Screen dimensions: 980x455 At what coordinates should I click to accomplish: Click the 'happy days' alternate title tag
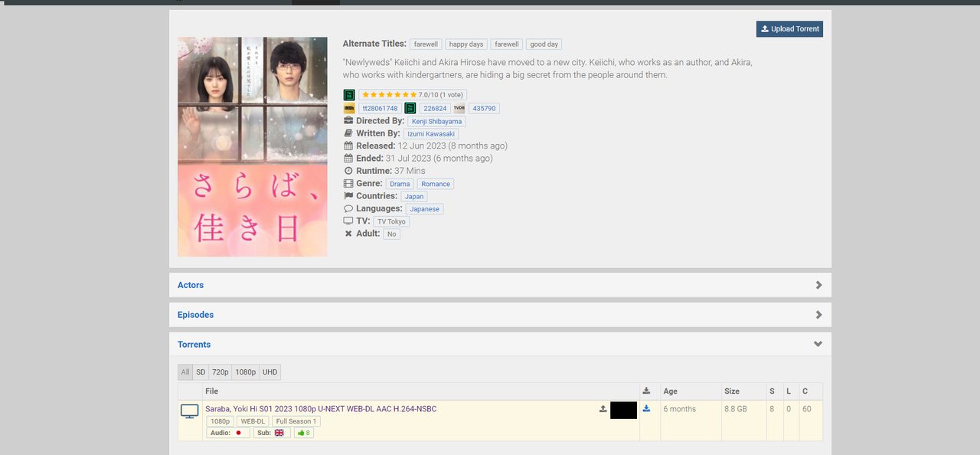click(x=466, y=44)
